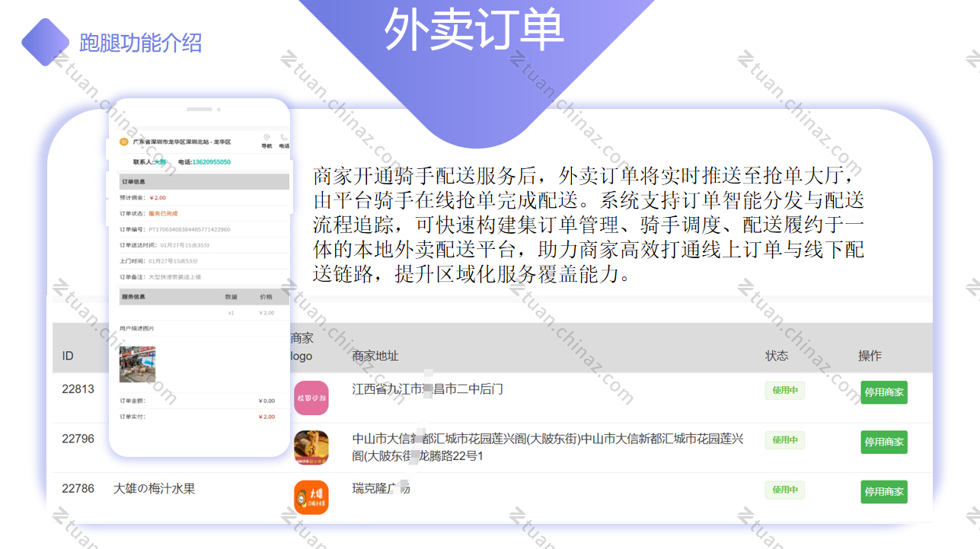Click order remark 大型快递需要送上楼
The image size is (980, 549).
(174, 277)
